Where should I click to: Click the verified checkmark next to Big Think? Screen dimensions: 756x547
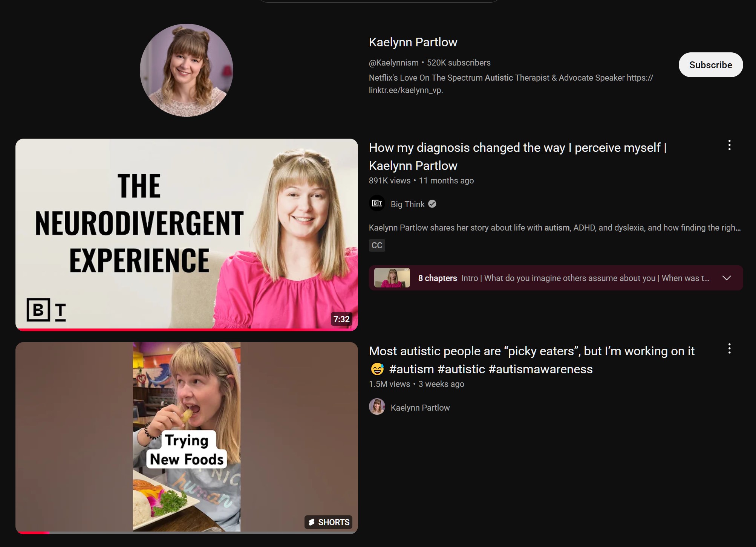coord(432,204)
